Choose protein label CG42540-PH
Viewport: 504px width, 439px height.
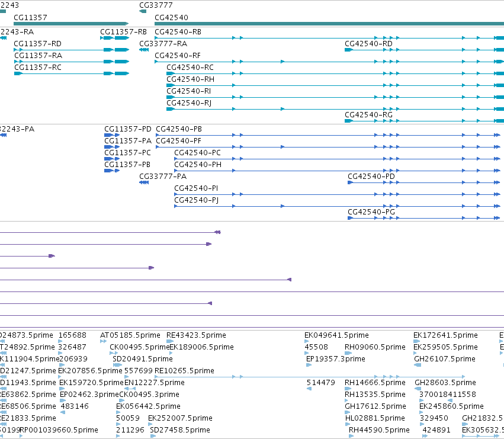coord(198,165)
